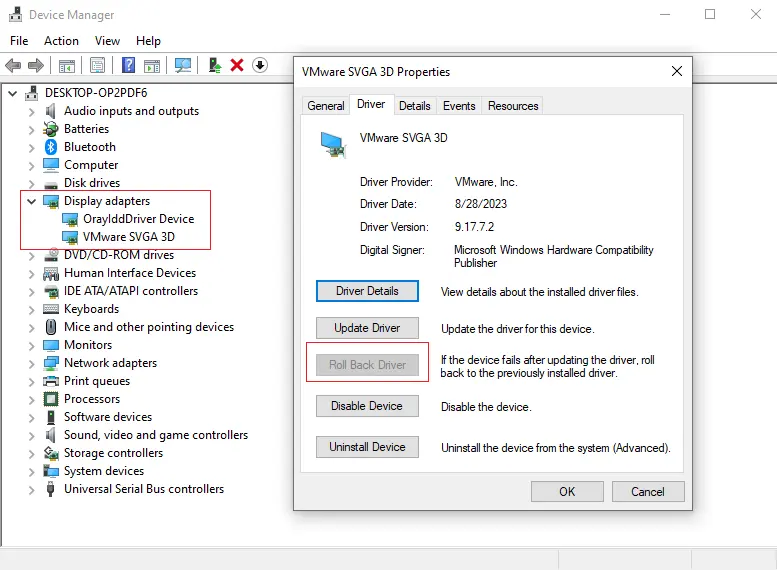The width and height of the screenshot is (777, 570).
Task: Click the Bluetooth category icon
Action: [x=51, y=147]
